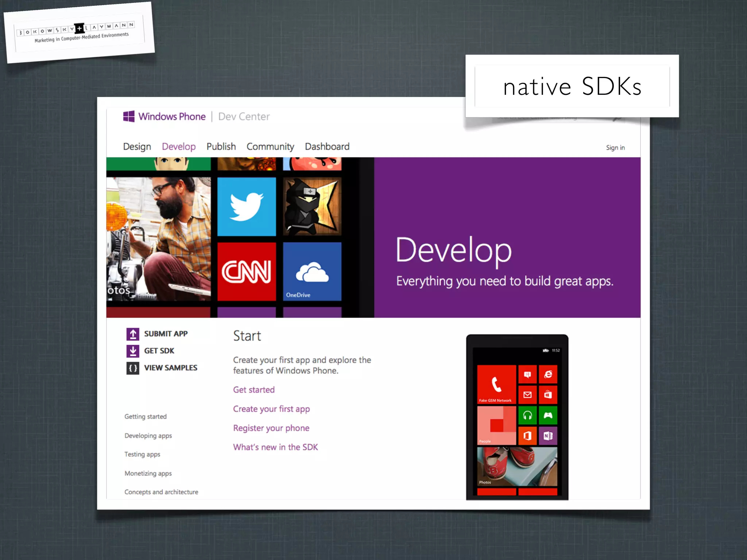This screenshot has height=560, width=747.
Task: Tap the mail envelope tile on phone
Action: tap(527, 395)
